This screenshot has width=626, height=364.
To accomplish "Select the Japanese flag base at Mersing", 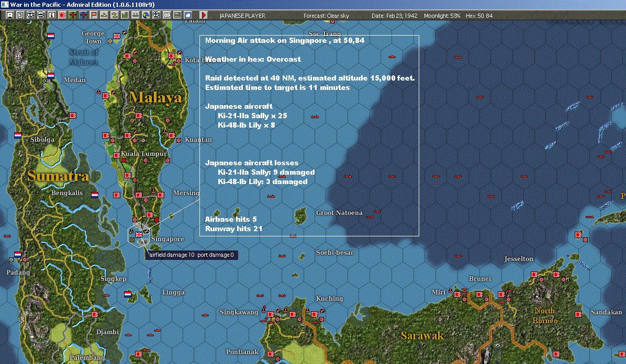I will (161, 195).
